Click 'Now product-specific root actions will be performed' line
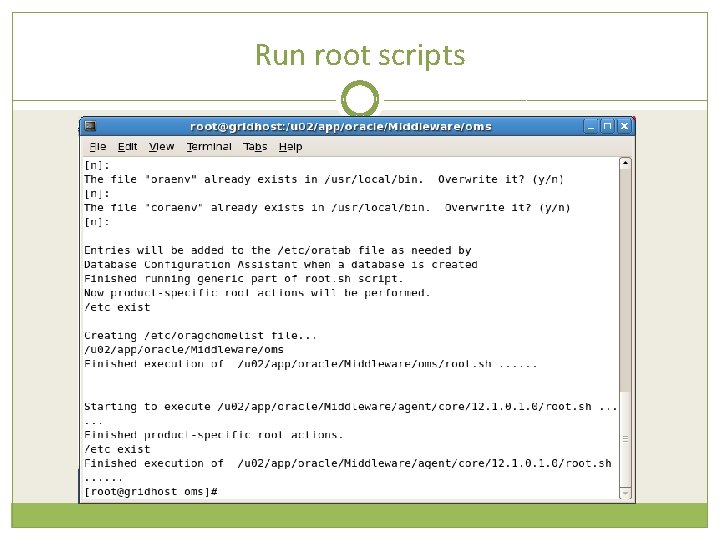720x540 pixels. pyautogui.click(x=257, y=293)
